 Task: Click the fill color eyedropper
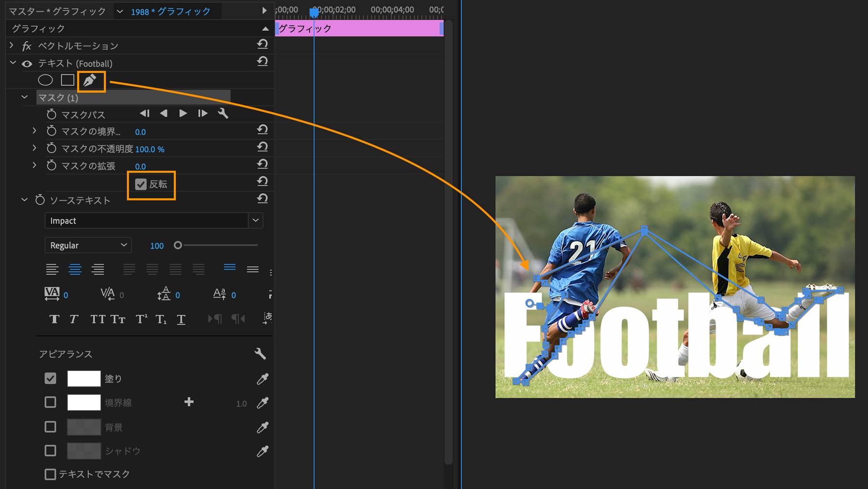tap(262, 379)
